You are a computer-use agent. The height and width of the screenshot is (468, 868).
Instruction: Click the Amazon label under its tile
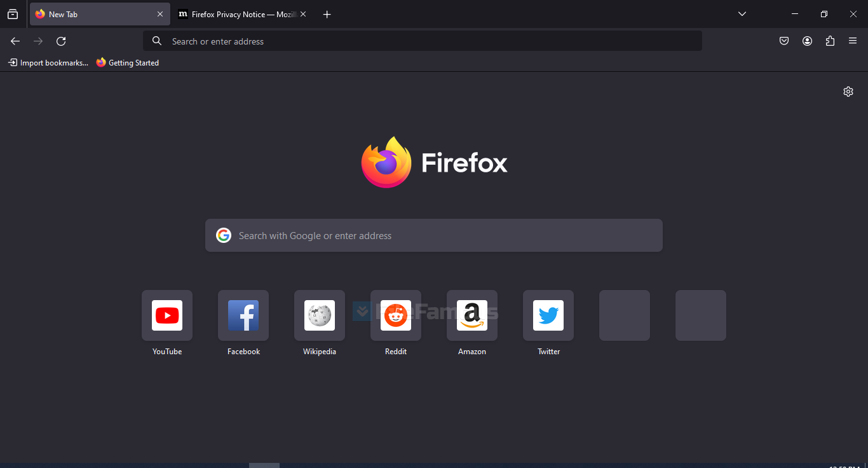472,352
